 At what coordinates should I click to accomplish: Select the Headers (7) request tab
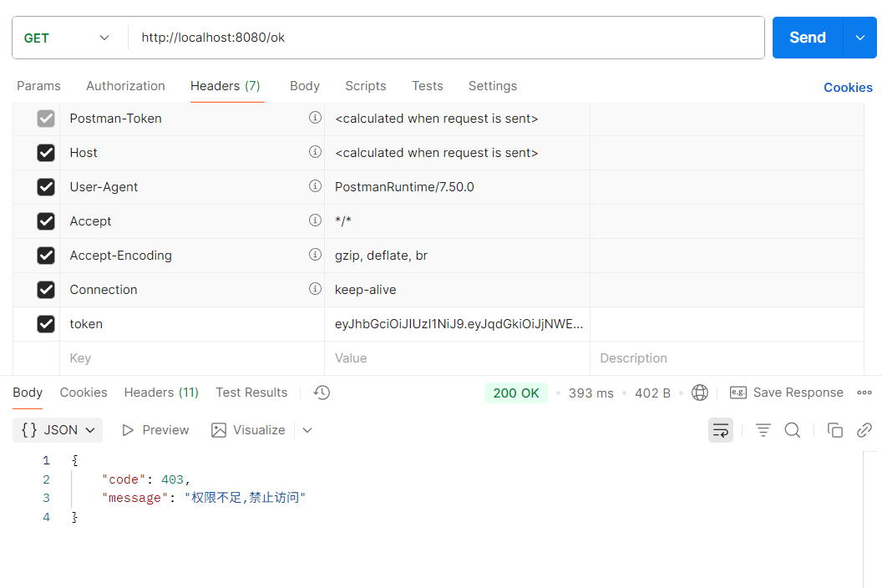click(x=225, y=86)
